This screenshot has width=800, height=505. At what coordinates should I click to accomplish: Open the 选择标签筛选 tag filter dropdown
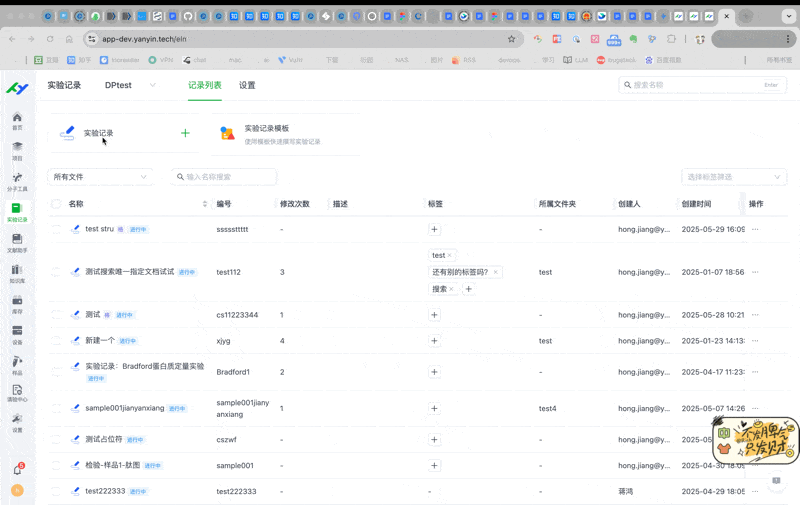[734, 177]
